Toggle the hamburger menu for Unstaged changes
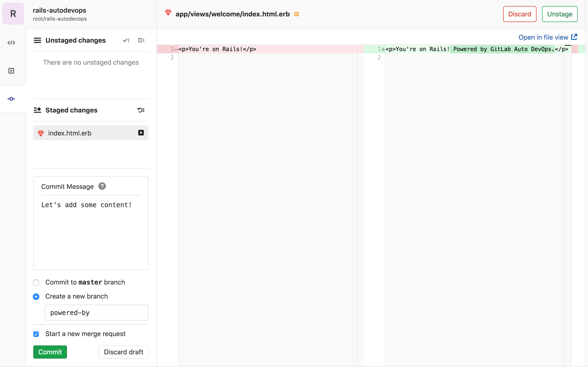Image resolution: width=588 pixels, height=367 pixels. pyautogui.click(x=37, y=40)
